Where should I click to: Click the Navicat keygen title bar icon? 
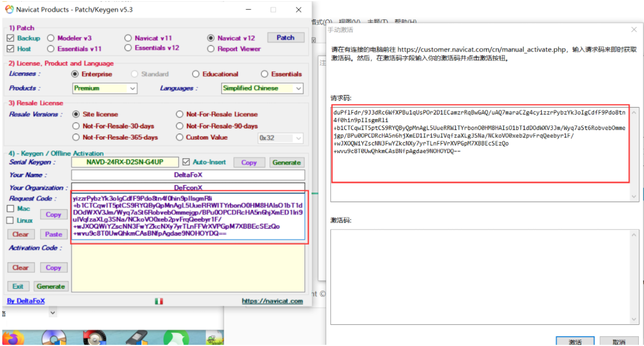tap(9, 9)
